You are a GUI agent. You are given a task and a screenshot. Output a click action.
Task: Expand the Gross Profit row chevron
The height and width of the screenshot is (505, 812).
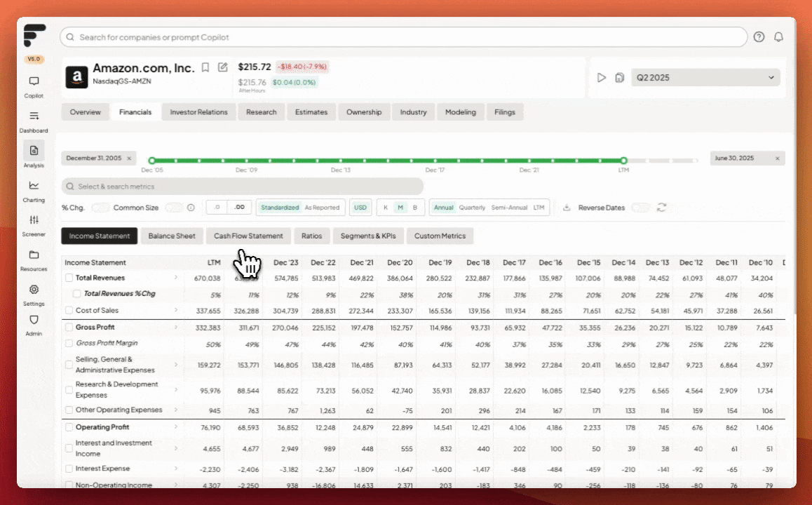[176, 328]
